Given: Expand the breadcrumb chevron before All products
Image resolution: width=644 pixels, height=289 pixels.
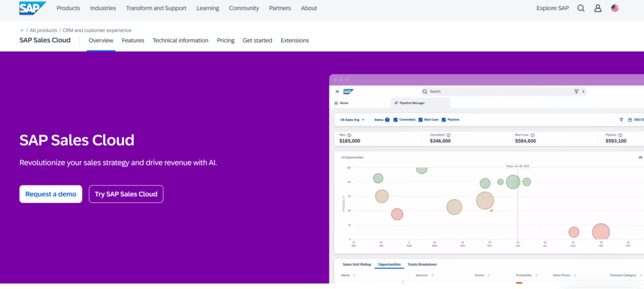Looking at the screenshot, I should pos(22,30).
